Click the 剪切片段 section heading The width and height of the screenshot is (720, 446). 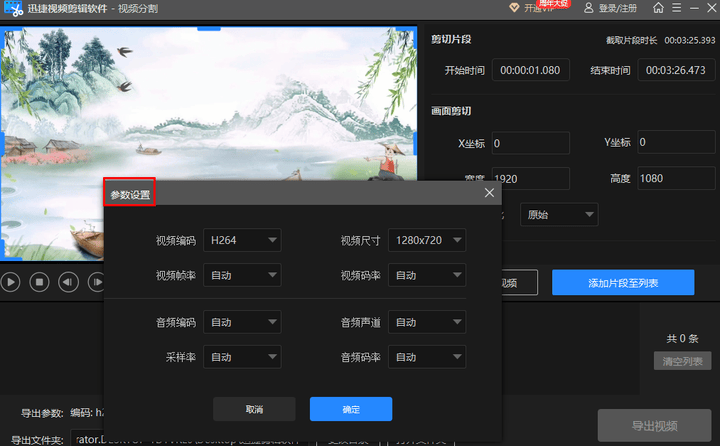pos(451,40)
